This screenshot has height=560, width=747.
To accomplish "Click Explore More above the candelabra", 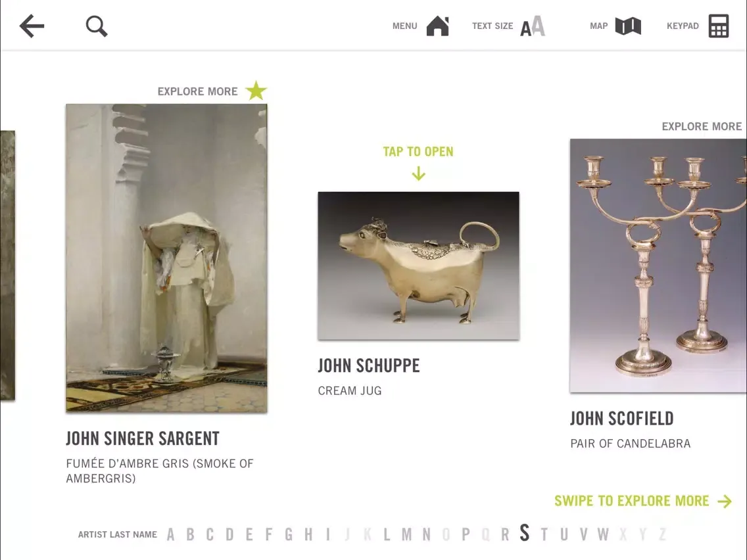I will coord(702,126).
